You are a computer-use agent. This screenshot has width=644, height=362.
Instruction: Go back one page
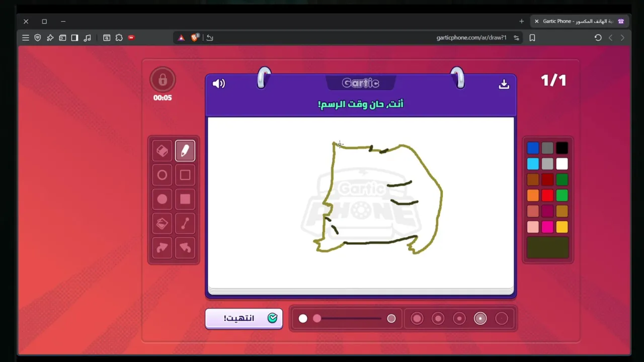622,38
